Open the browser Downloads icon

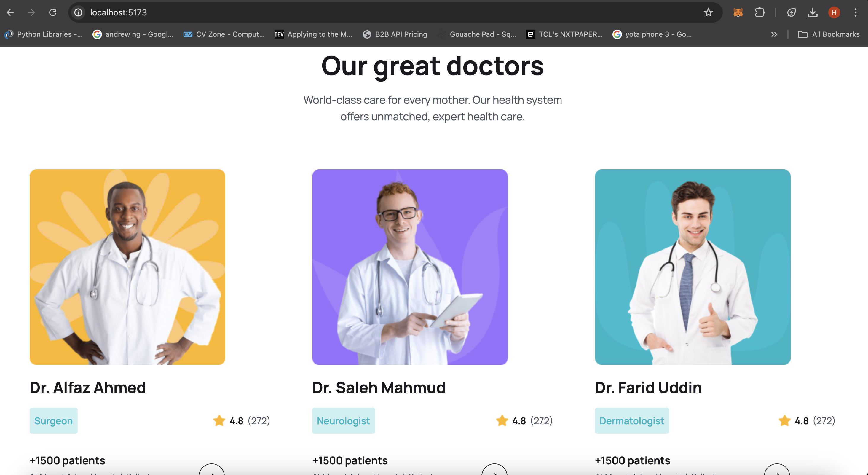(x=813, y=12)
